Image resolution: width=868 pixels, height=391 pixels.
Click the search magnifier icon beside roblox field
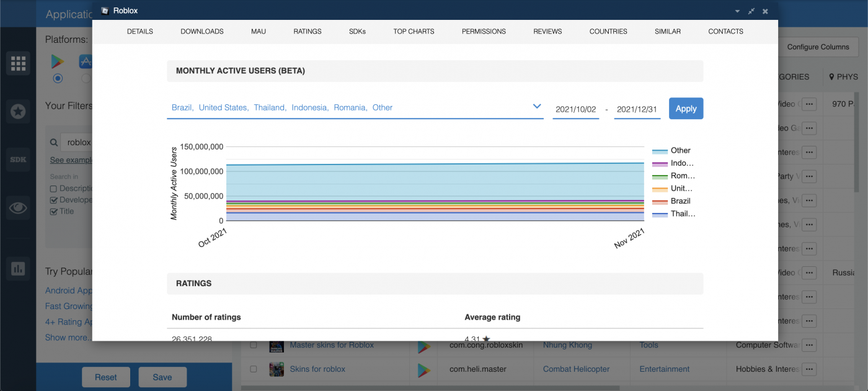click(x=55, y=143)
